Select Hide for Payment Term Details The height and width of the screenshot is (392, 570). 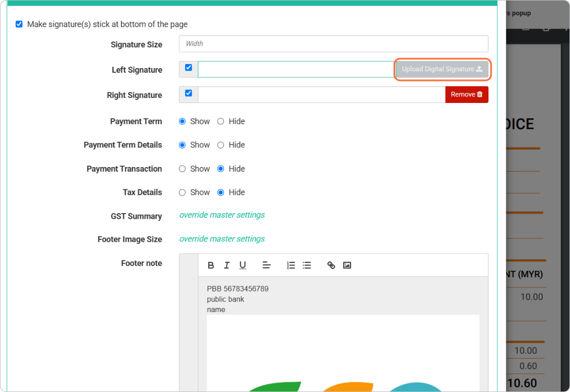[x=220, y=145]
